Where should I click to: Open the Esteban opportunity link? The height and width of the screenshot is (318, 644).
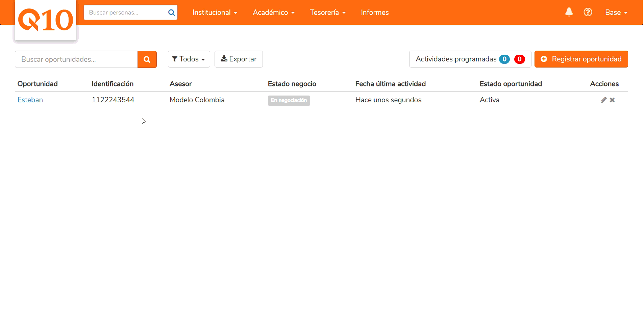[30, 100]
